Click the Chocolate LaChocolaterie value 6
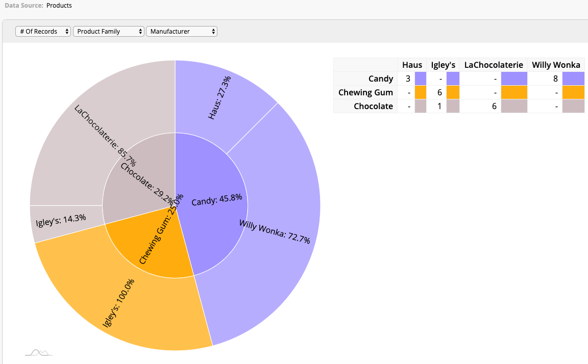588x364 pixels. click(x=494, y=107)
